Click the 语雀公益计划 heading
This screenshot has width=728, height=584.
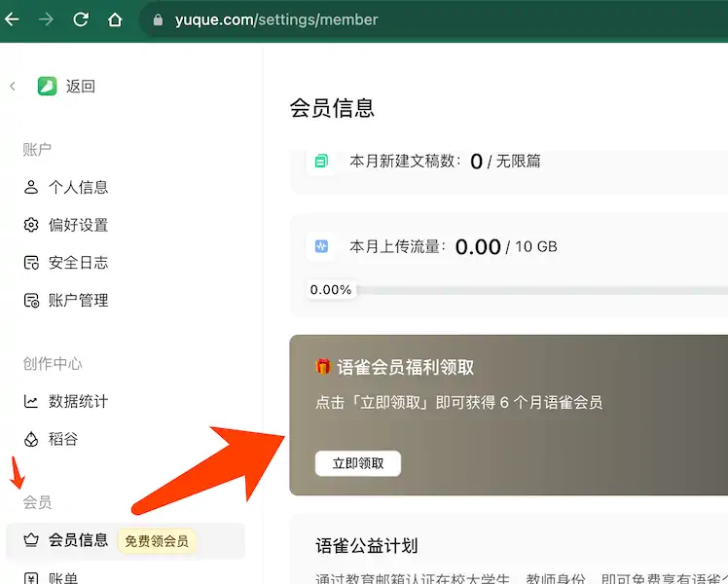[x=367, y=545]
